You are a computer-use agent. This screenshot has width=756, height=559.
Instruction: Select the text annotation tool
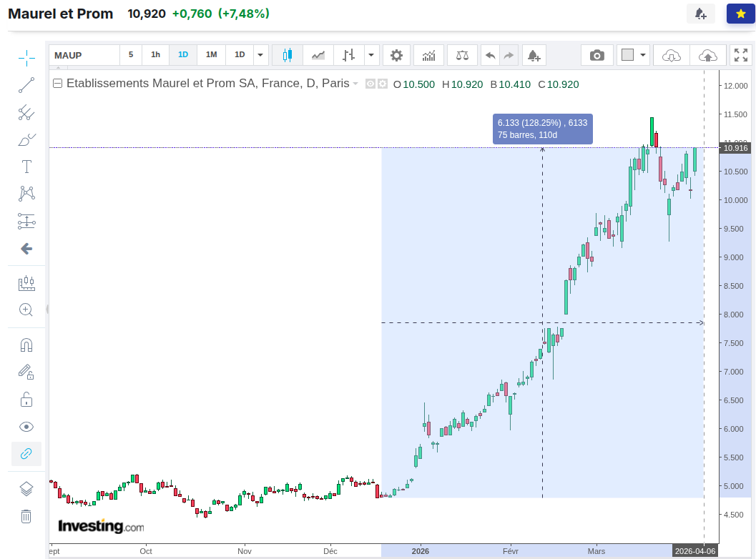click(x=26, y=167)
